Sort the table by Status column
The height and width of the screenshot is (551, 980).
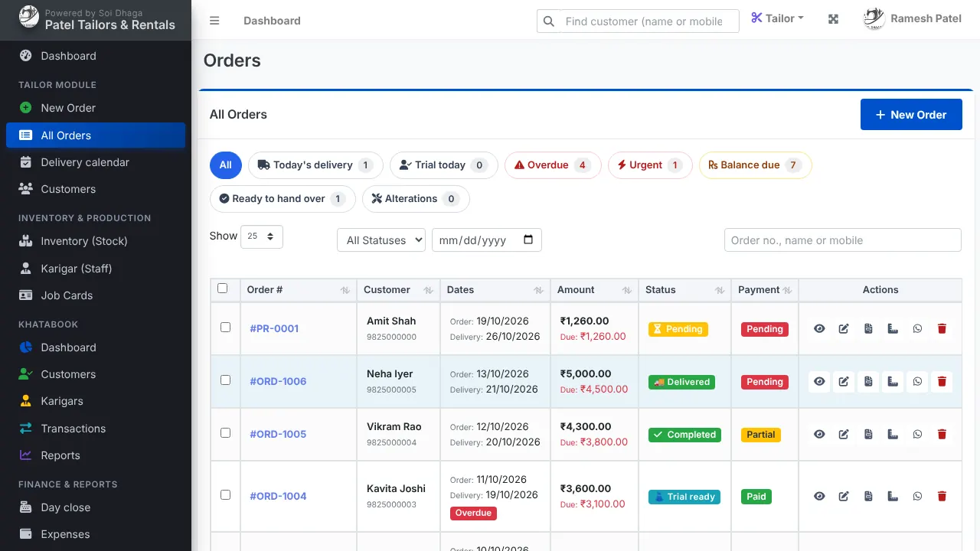(684, 290)
